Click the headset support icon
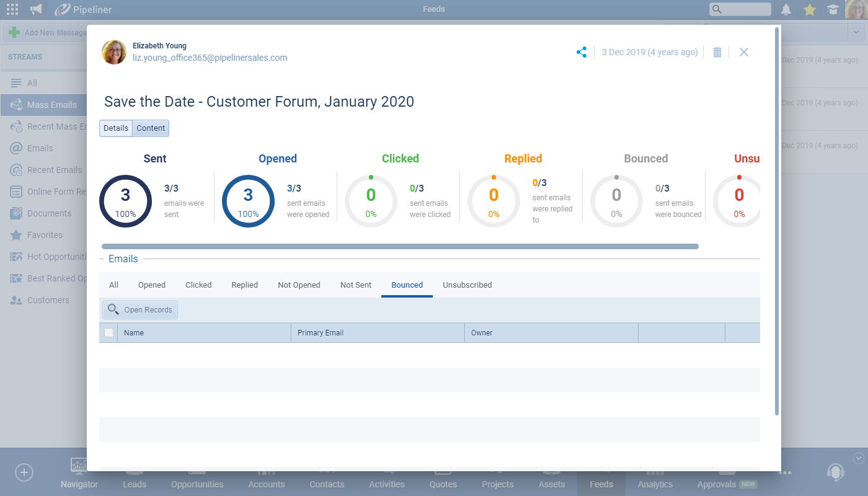Viewport: 868px width, 496px height. coord(835,472)
